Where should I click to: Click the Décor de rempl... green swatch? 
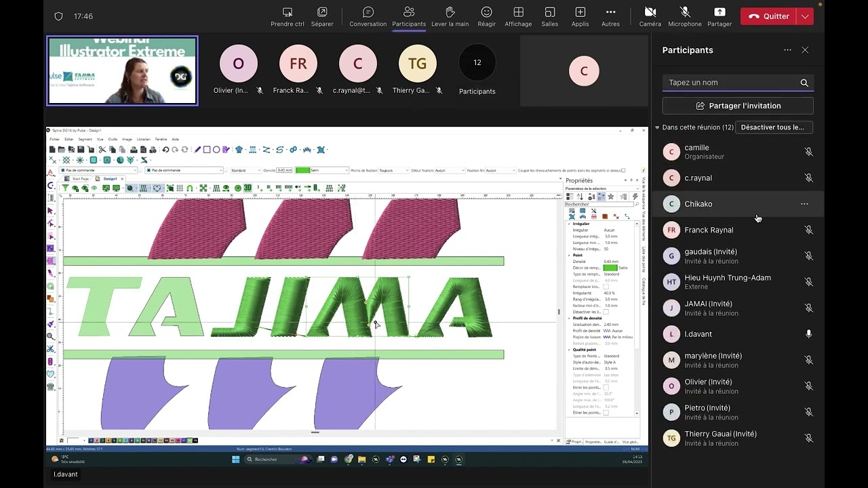(x=610, y=268)
